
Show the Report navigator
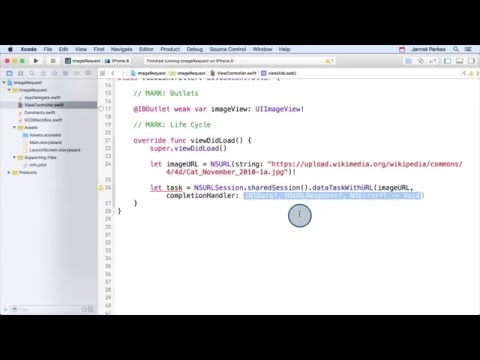(88, 73)
